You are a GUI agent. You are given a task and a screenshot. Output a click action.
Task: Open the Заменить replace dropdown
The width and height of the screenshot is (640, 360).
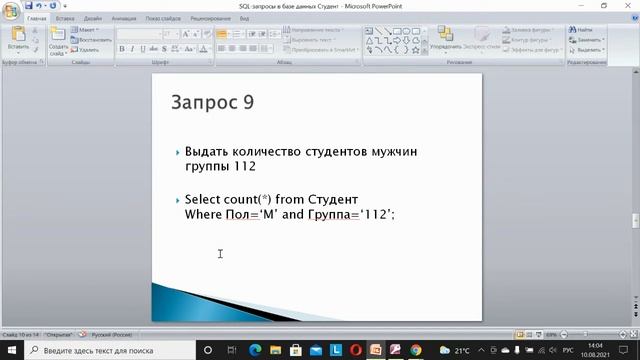click(586, 40)
